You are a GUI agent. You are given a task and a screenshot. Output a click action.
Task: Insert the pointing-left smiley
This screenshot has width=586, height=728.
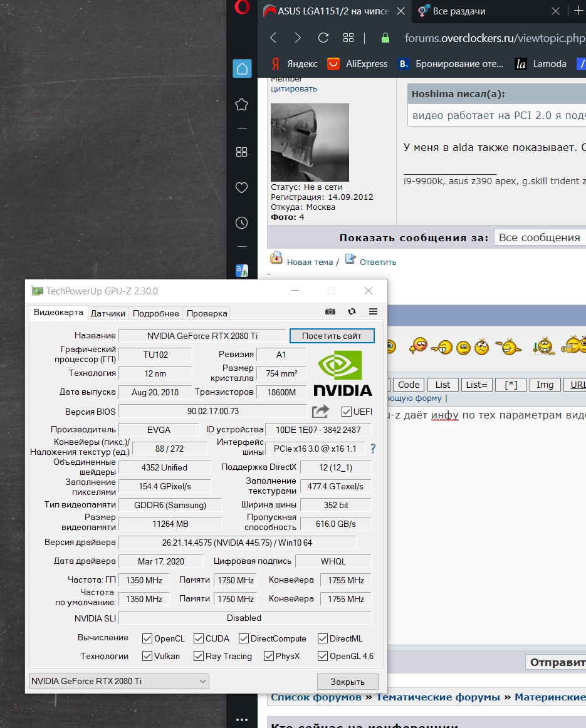tap(442, 347)
